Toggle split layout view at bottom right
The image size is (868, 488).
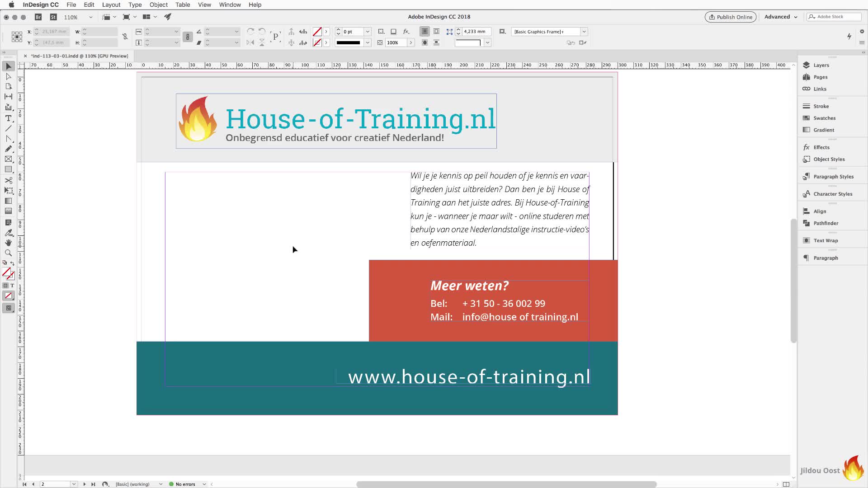[x=786, y=484]
